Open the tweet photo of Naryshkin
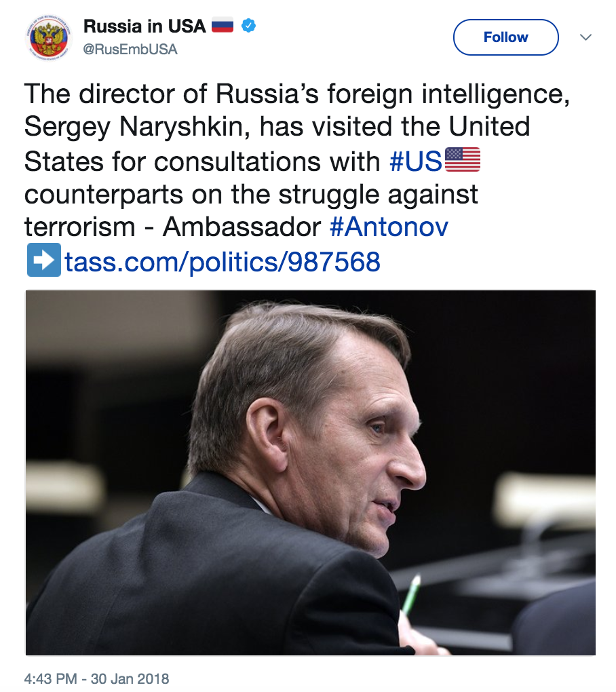The height and width of the screenshot is (692, 616). coord(310,473)
